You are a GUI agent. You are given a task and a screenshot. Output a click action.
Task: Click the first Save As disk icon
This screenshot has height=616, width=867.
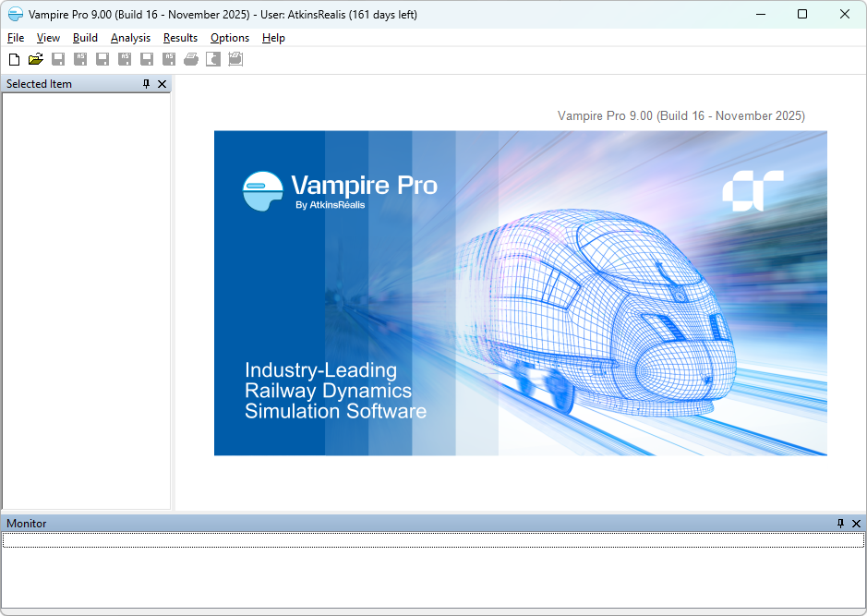coord(80,59)
